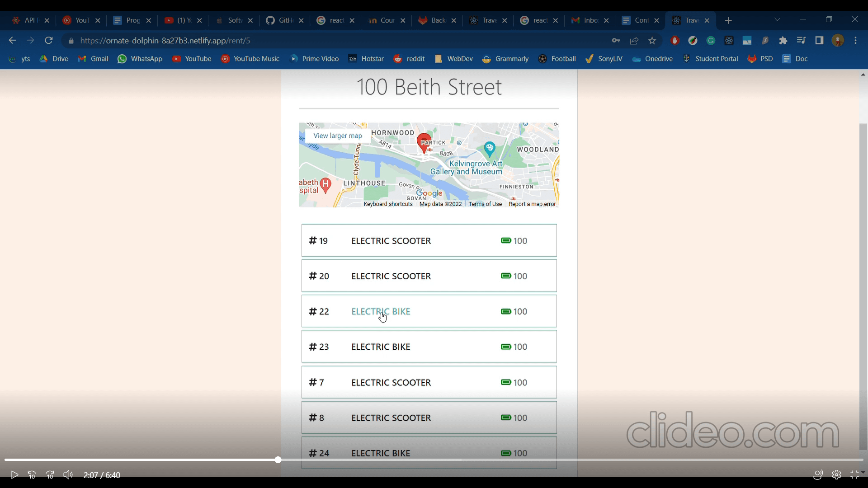
Task: Skip forward 10 seconds in video
Action: [x=50, y=475]
